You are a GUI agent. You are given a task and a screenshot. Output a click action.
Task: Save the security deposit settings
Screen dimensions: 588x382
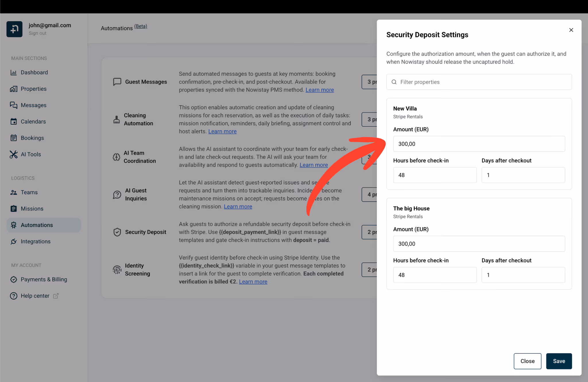click(x=559, y=361)
